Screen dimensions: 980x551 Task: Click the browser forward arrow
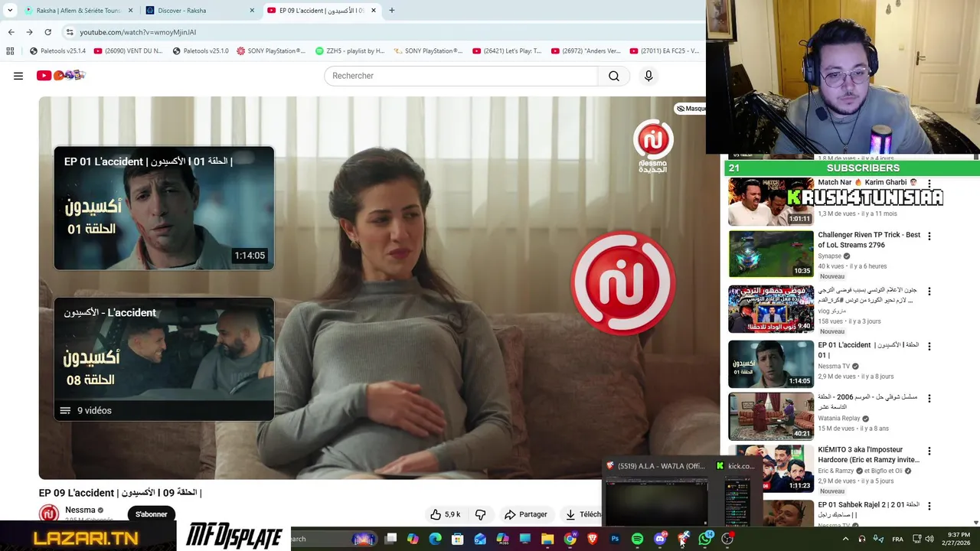[x=29, y=32]
